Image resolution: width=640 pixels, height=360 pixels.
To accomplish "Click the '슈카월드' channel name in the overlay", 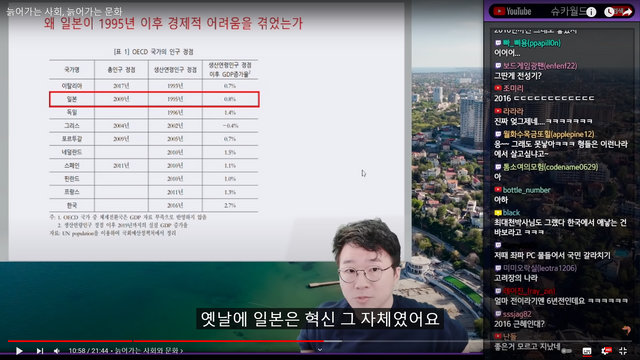I will click(x=568, y=11).
